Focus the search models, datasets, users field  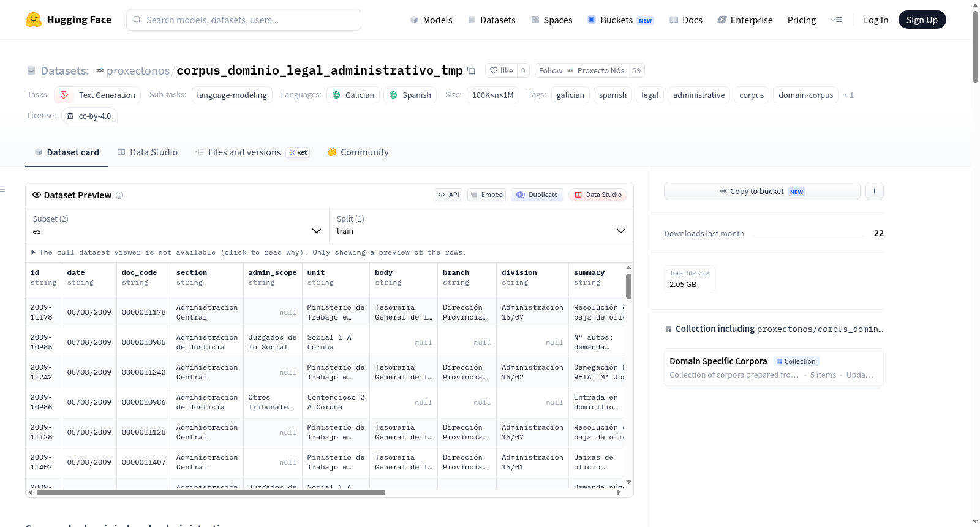click(244, 20)
